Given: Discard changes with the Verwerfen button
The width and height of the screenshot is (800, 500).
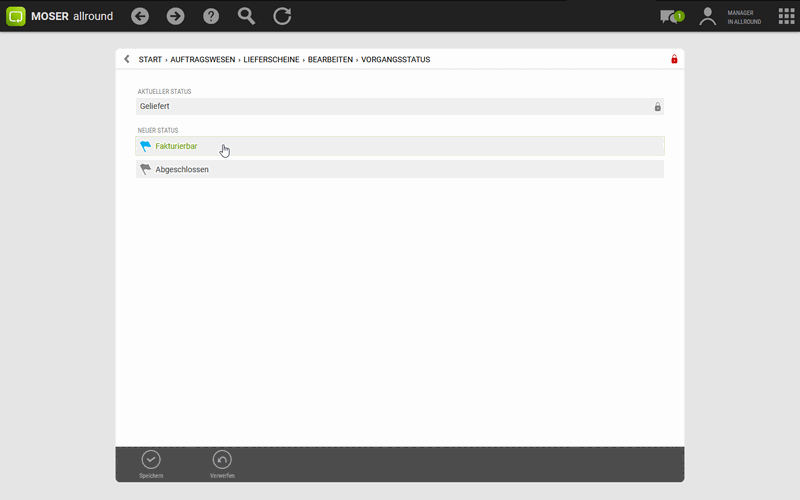Looking at the screenshot, I should pyautogui.click(x=222, y=464).
